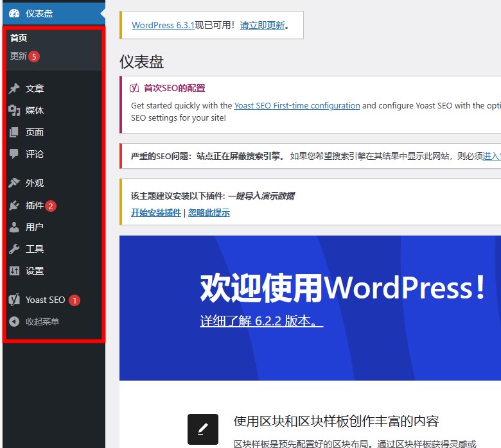
Task: Click the pages icon beside 页面
Action: pos(14,132)
